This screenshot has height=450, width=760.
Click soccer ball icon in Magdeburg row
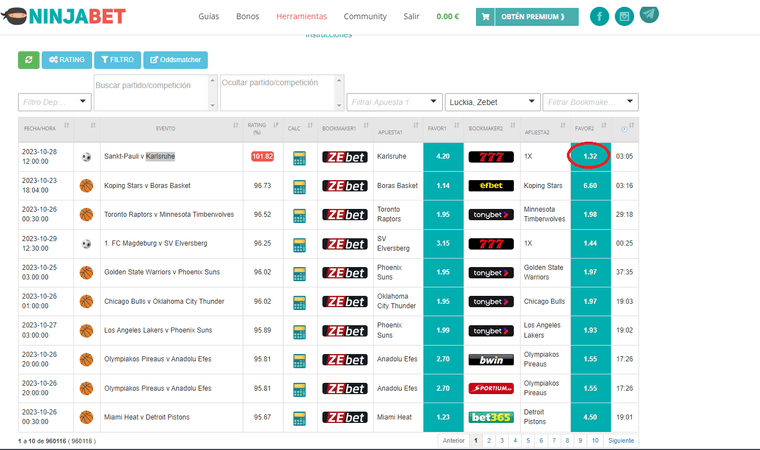[x=86, y=243]
